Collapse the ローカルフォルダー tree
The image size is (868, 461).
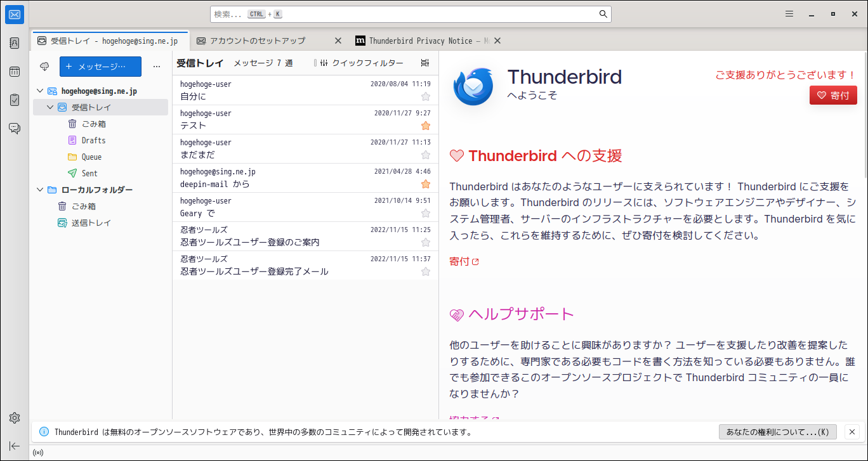41,190
